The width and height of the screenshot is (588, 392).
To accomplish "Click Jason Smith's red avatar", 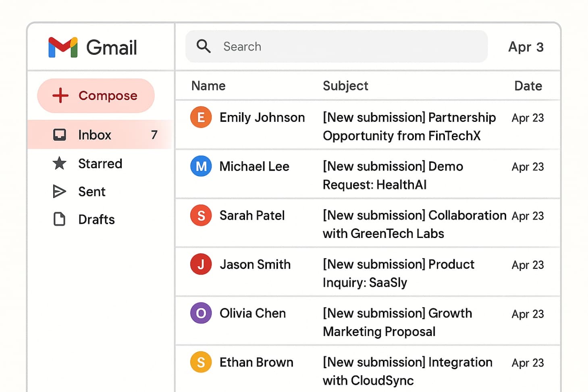I will 201,264.
